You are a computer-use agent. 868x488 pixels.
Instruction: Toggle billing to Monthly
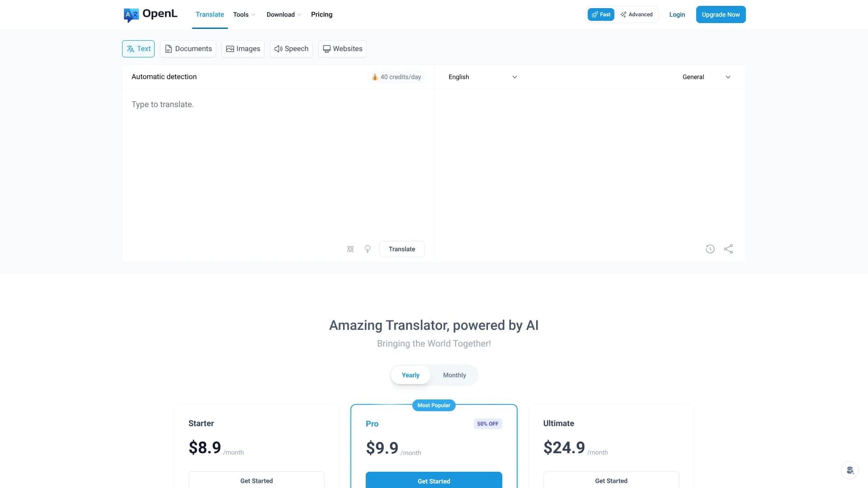(454, 375)
